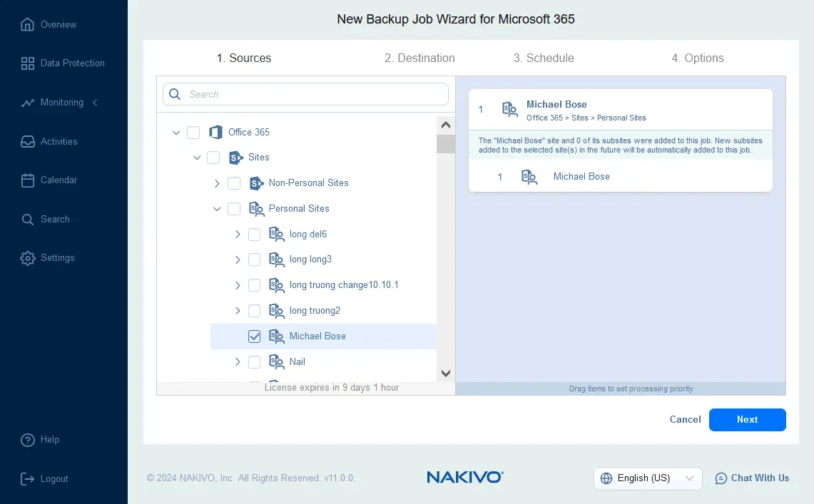Viewport: 814px width, 504px height.
Task: Switch to the 4. Options step
Action: point(698,58)
